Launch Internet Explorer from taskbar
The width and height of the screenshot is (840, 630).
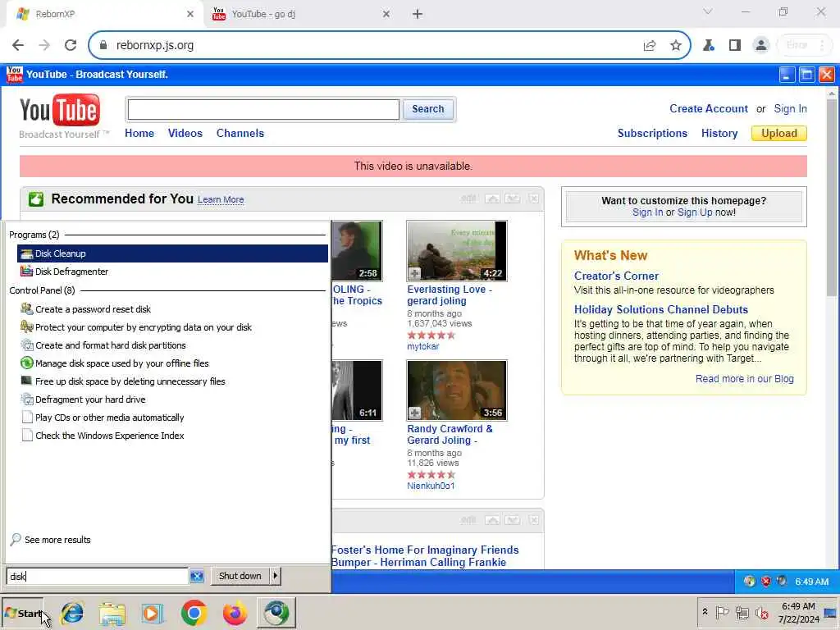point(72,613)
